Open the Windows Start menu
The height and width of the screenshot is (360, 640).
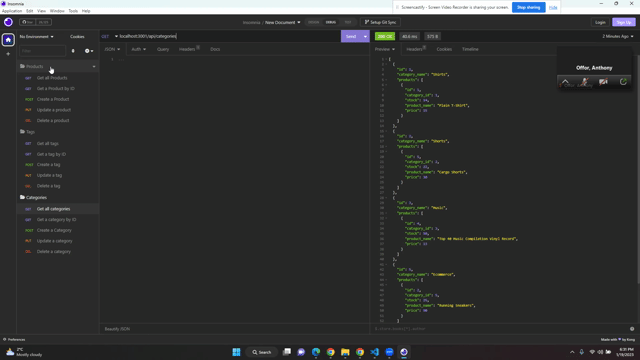point(236,352)
